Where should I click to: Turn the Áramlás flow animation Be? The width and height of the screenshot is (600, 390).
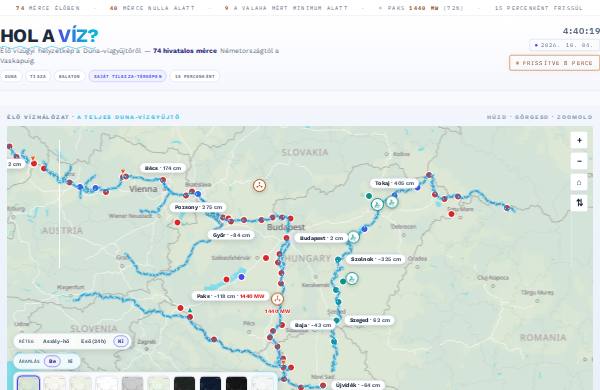coord(52,361)
